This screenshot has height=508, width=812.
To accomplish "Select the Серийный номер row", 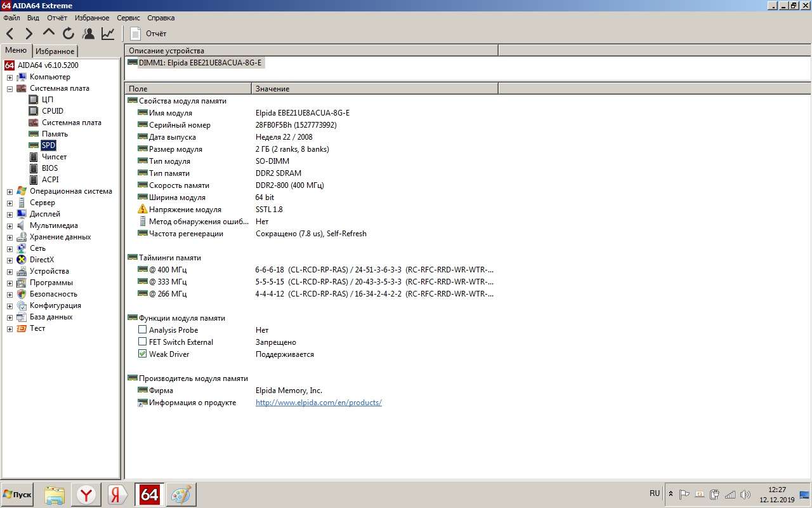I will click(x=311, y=125).
